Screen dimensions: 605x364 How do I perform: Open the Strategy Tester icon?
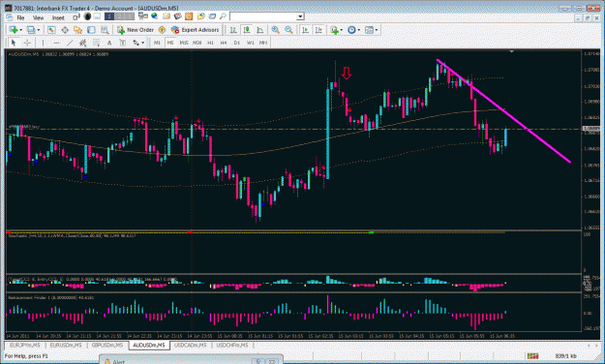pyautogui.click(x=105, y=30)
